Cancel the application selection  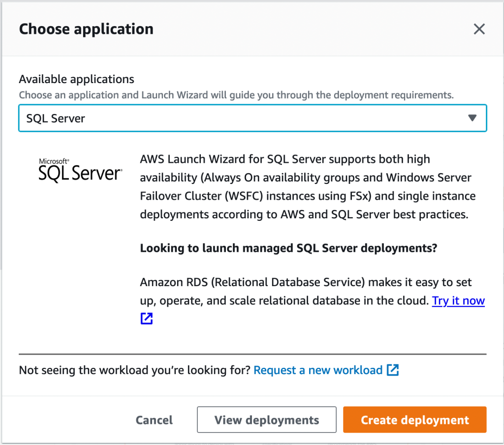154,419
